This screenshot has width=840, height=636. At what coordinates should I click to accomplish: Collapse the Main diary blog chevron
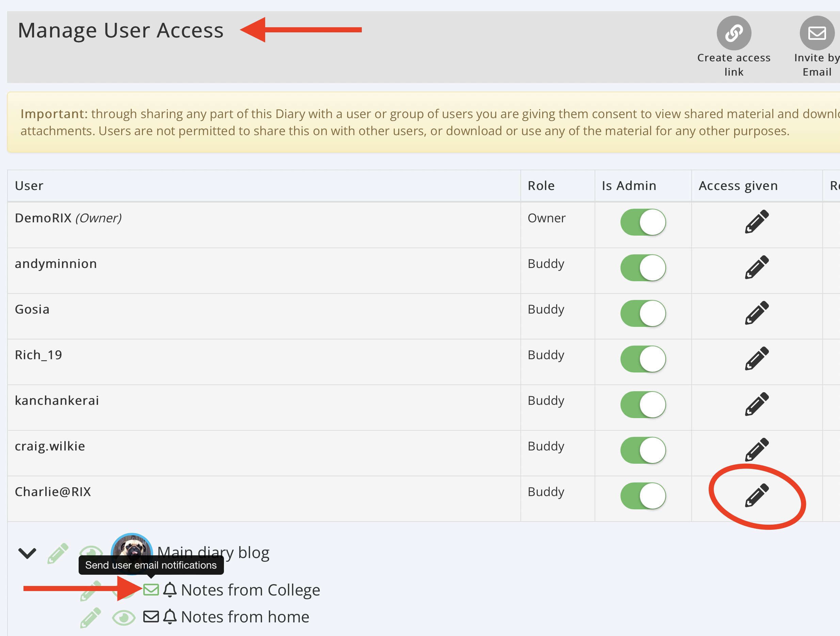[27, 553]
